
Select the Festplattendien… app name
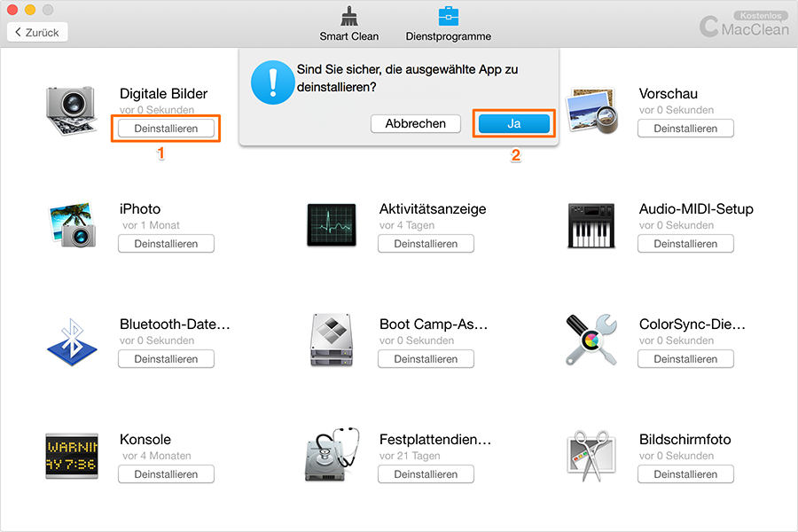[435, 440]
